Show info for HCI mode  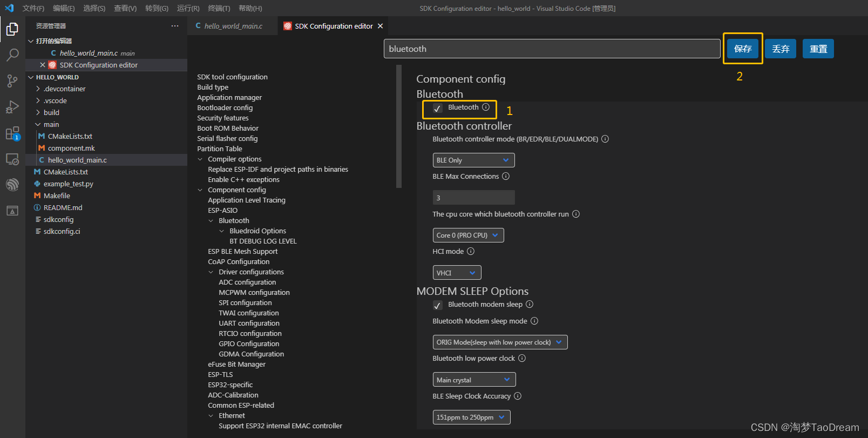(x=471, y=251)
